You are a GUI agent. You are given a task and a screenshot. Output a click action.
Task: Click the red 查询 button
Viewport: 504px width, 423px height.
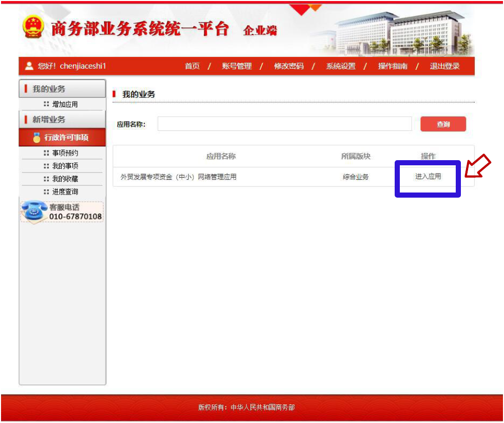coord(443,124)
